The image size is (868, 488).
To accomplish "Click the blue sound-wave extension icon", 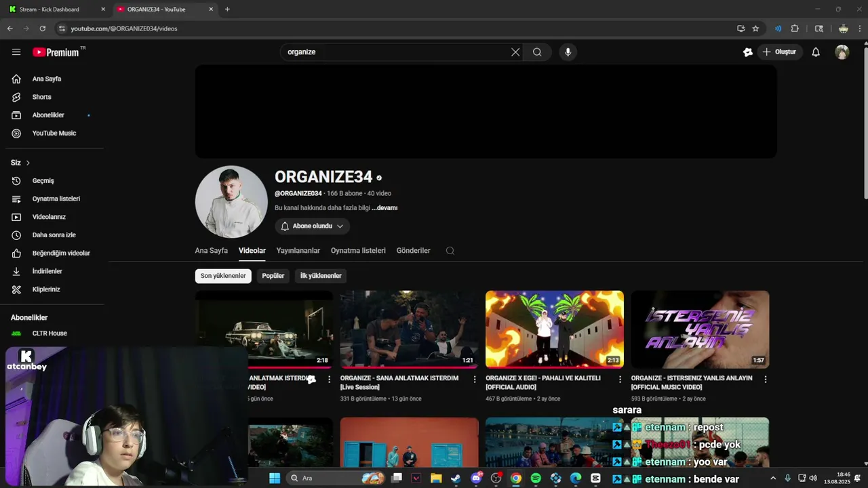I will click(778, 28).
